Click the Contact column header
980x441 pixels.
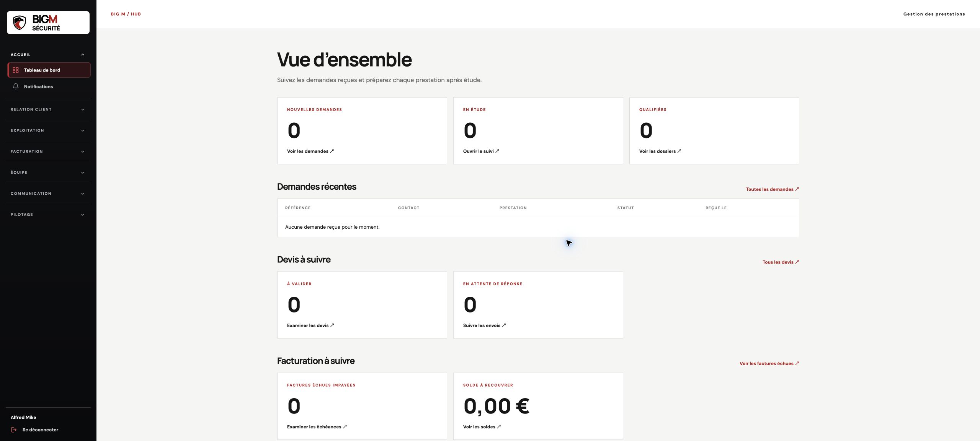pos(408,208)
